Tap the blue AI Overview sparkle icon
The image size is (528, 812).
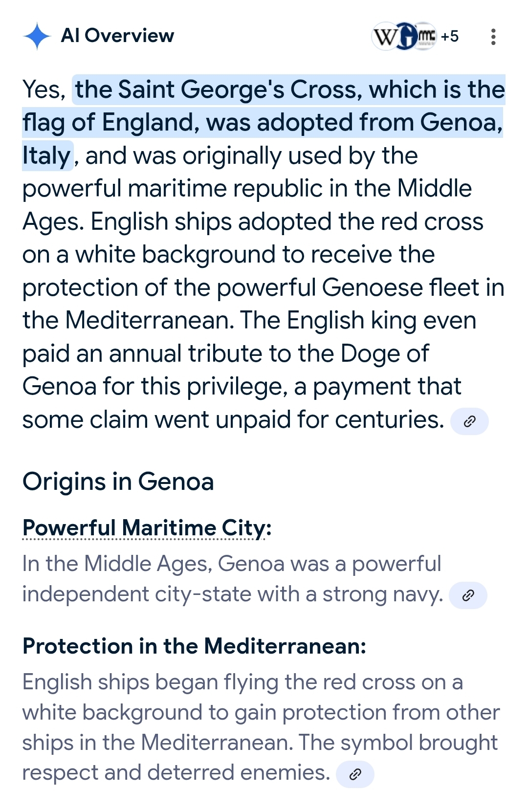(37, 36)
